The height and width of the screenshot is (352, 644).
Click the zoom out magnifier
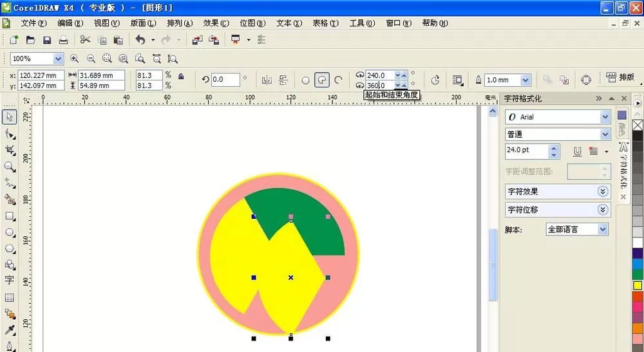click(x=91, y=59)
